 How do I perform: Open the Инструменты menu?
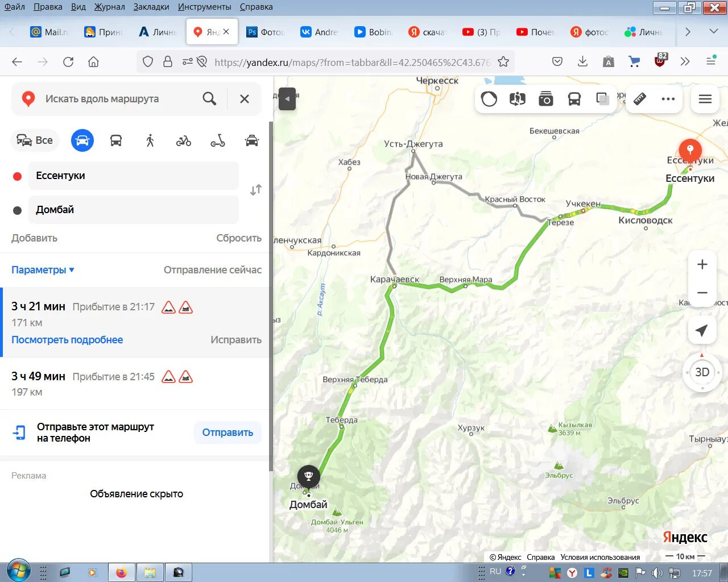pos(204,7)
